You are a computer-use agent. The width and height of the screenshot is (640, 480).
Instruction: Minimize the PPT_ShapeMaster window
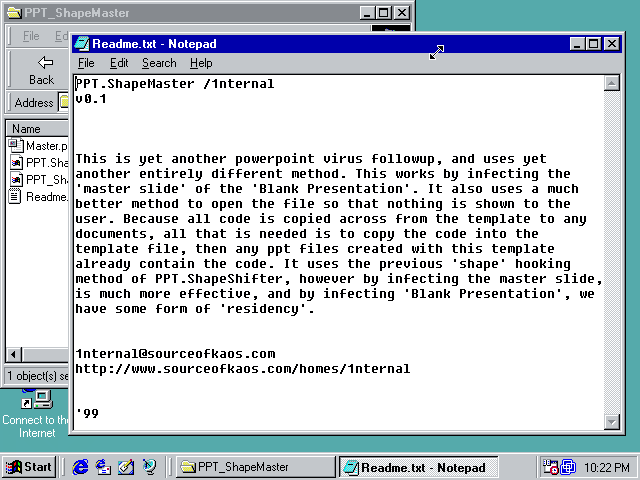pyautogui.click(x=367, y=13)
